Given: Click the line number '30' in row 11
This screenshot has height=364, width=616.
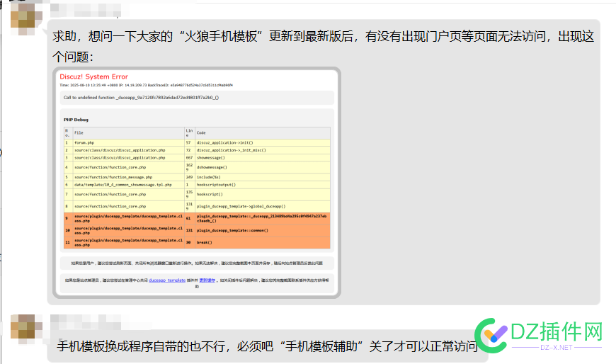Looking at the screenshot, I should (190, 242).
